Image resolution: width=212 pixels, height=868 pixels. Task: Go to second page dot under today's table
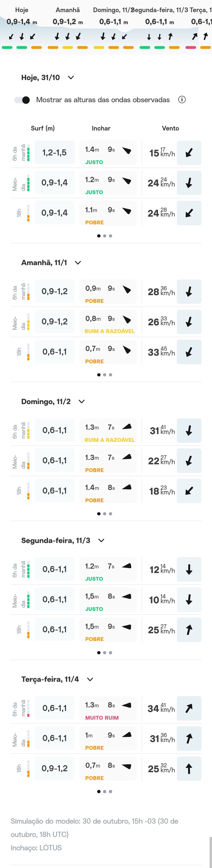(104, 236)
